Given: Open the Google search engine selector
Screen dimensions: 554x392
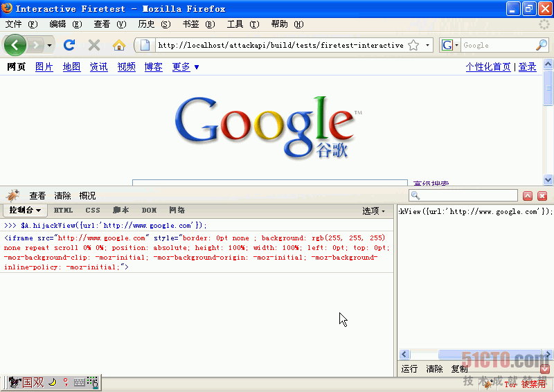Looking at the screenshot, I should pyautogui.click(x=449, y=45).
